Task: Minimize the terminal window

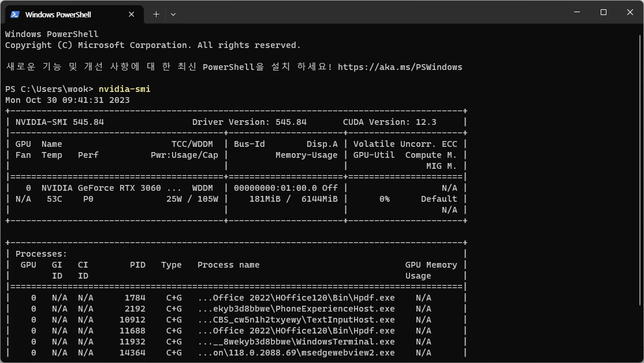Action: [577, 12]
